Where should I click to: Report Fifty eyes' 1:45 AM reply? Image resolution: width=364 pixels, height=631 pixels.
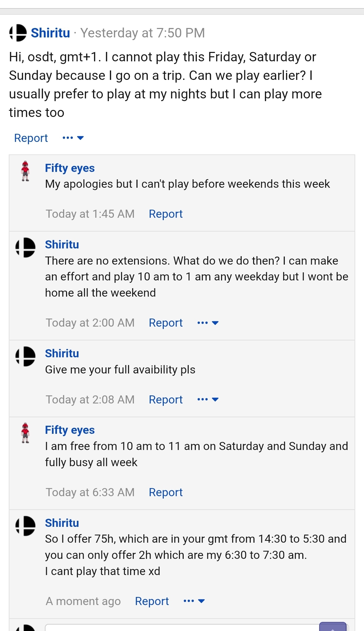pyautogui.click(x=166, y=214)
